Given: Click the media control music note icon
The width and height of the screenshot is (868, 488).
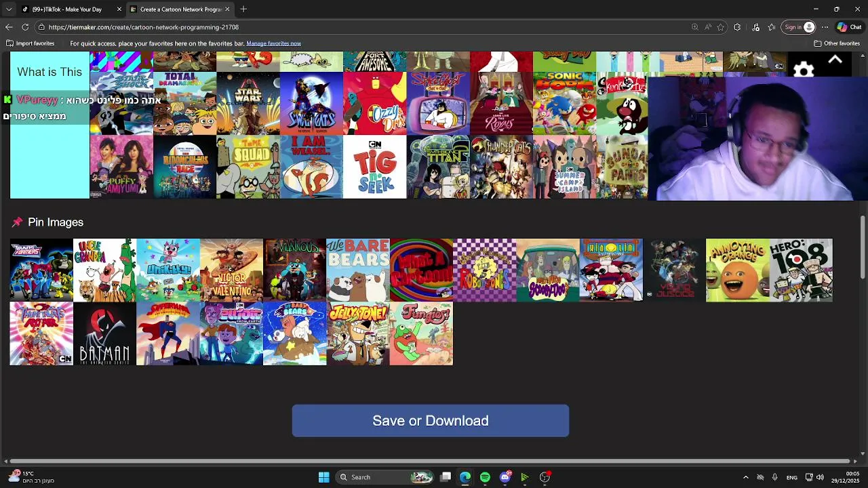Looking at the screenshot, I should point(756,27).
